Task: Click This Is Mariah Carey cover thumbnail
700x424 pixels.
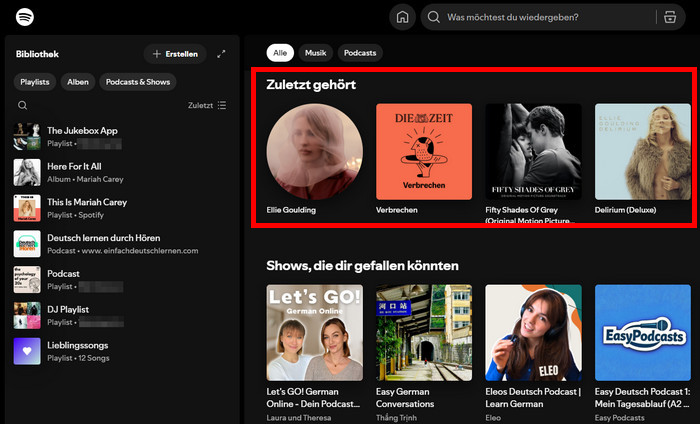Action: pyautogui.click(x=27, y=208)
